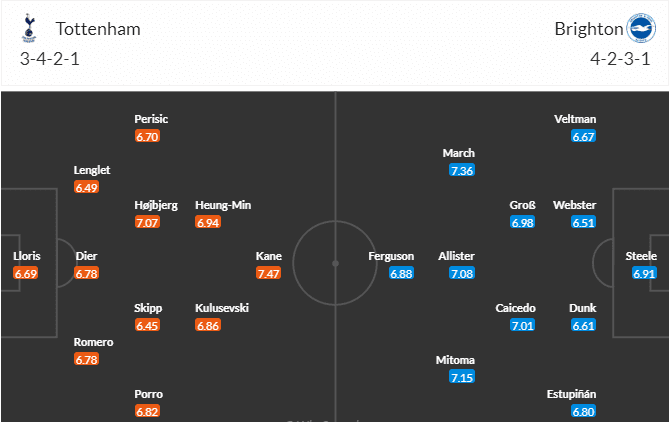
Task: Click Mitoma's 7.15 rating badge
Action: point(462,377)
